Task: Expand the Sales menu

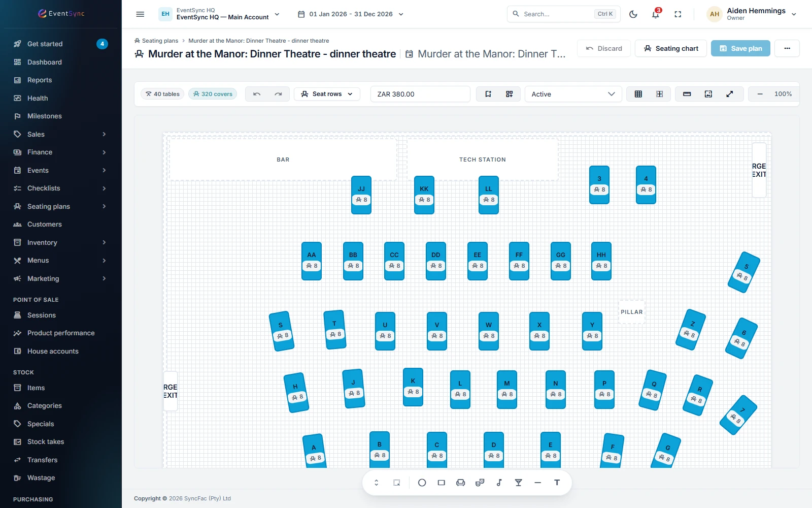Action: point(61,134)
